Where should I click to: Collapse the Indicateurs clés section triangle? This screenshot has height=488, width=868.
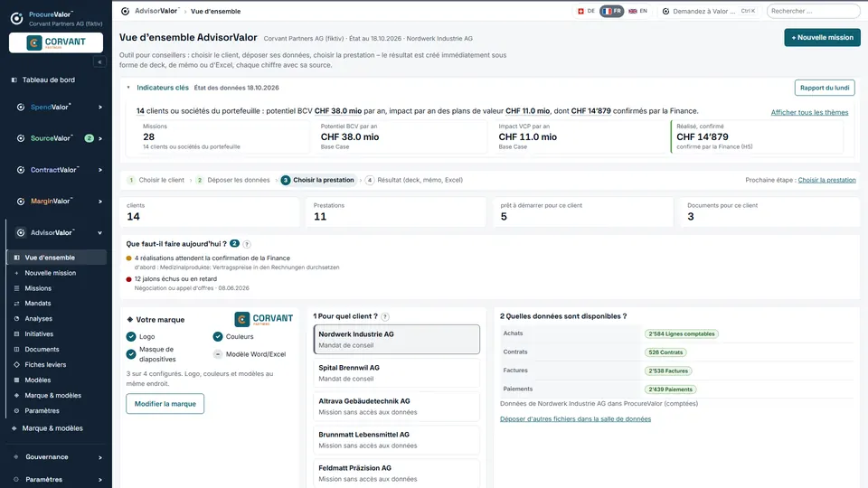coord(128,88)
